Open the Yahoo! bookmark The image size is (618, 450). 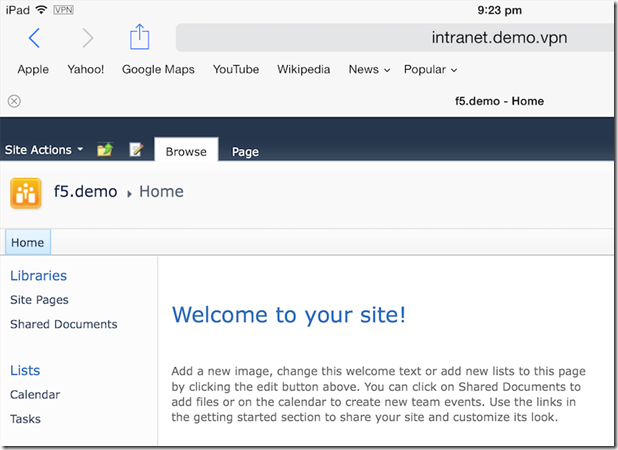pos(86,69)
